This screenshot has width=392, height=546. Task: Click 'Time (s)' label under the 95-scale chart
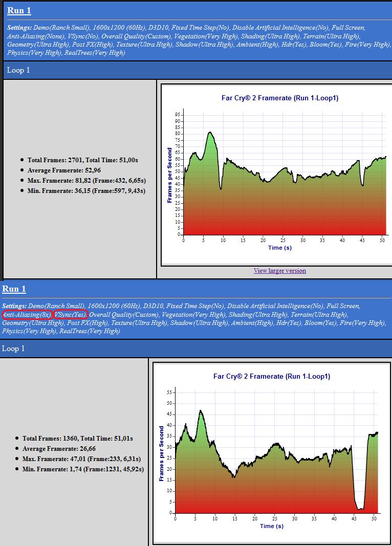coord(280,248)
